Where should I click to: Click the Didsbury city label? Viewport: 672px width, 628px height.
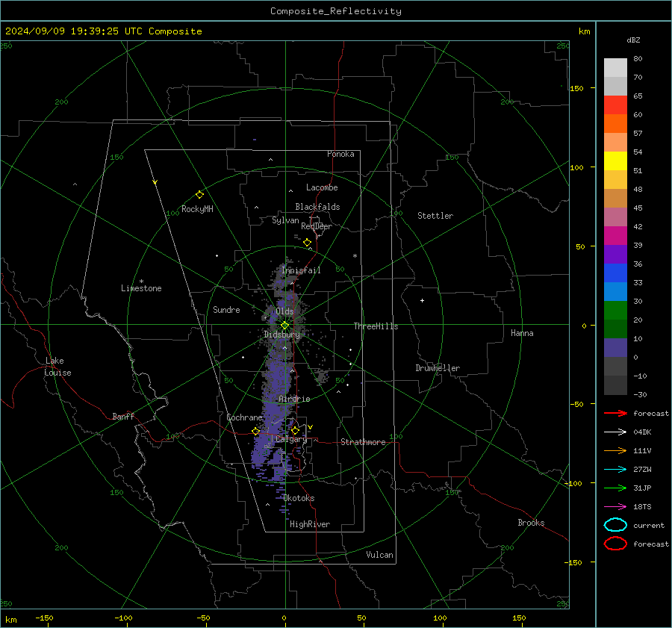[282, 335]
